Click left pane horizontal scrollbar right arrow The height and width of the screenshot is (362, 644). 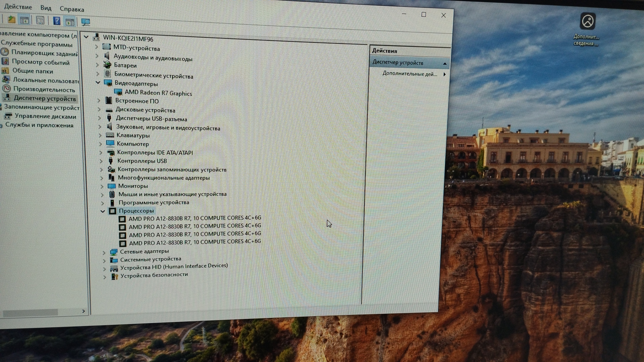click(x=84, y=311)
